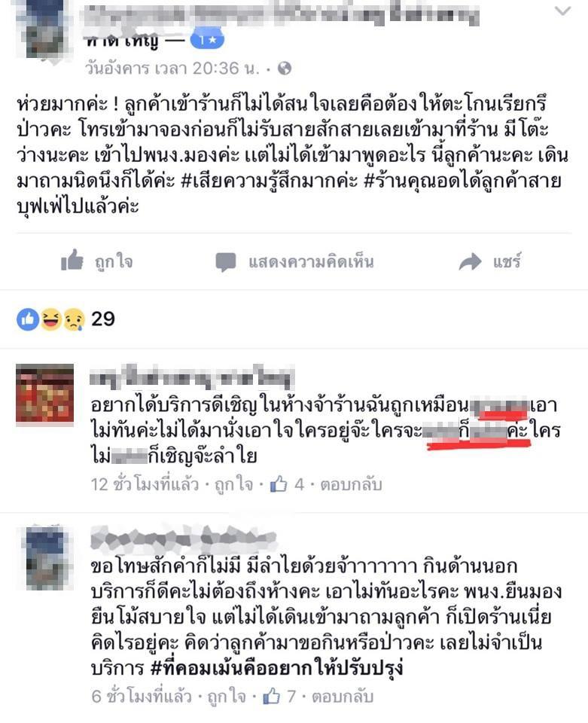Click the laughing haha reaction icon
Screen dimensions: 588x723
[x=50, y=319]
